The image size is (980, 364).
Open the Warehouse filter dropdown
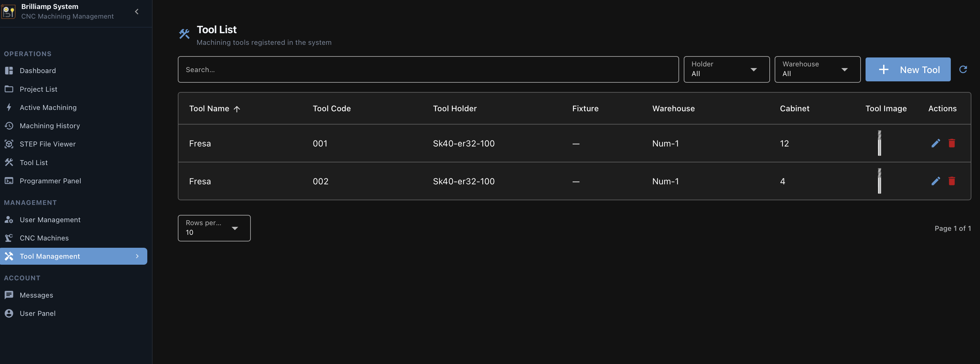817,69
